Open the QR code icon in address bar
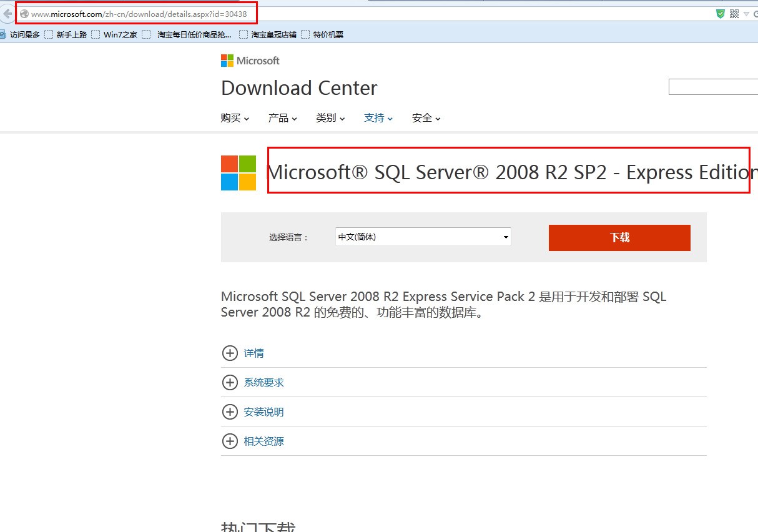The height and width of the screenshot is (532, 758). point(734,14)
